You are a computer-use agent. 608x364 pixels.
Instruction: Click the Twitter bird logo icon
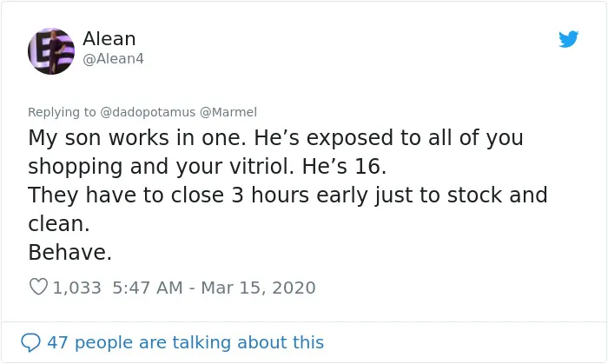pyautogui.click(x=568, y=39)
